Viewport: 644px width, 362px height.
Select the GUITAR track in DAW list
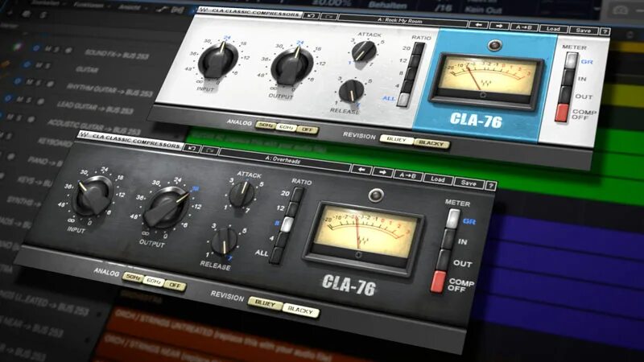click(x=87, y=70)
